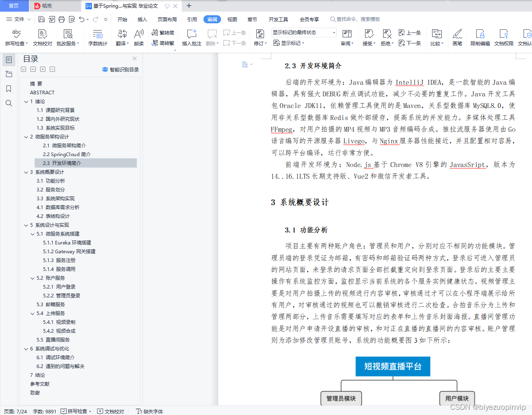Switch to the 开发工具 ribbon tab

click(278, 19)
